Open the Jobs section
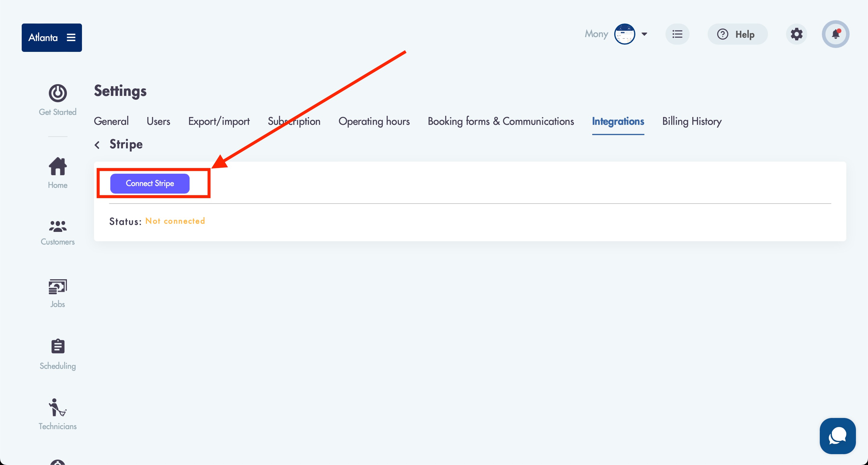This screenshot has height=465, width=868. [x=58, y=293]
